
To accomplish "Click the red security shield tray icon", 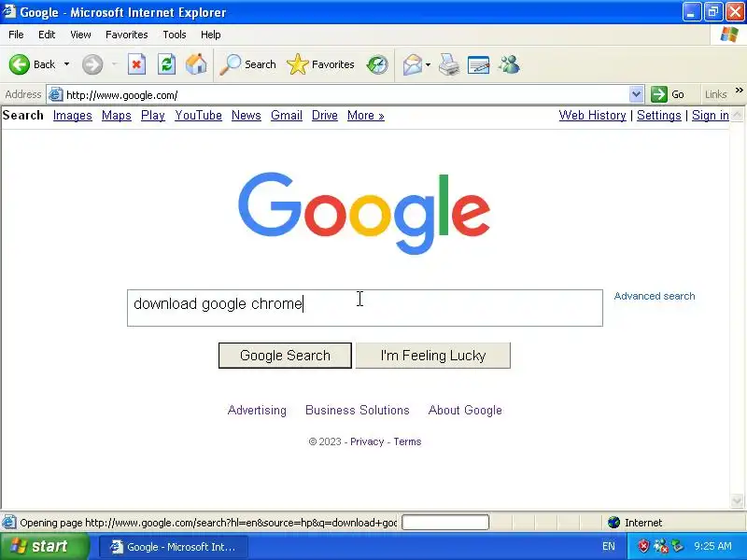I will [x=643, y=546].
